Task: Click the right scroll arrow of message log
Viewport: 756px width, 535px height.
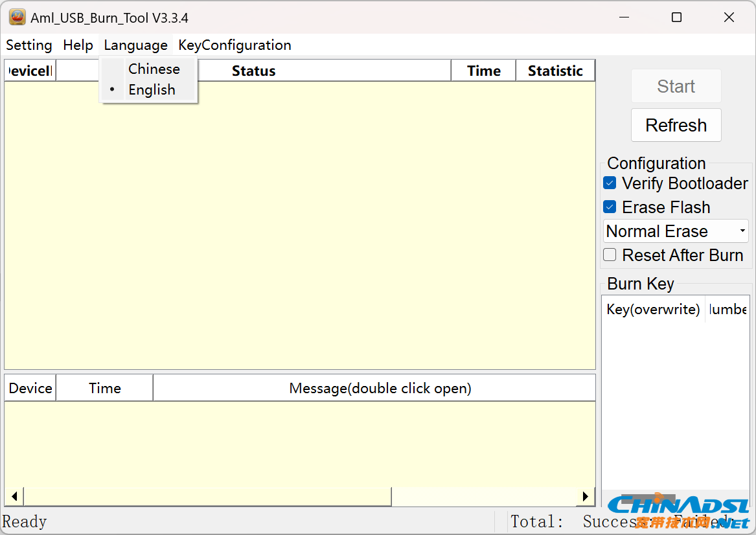Action: [x=586, y=496]
